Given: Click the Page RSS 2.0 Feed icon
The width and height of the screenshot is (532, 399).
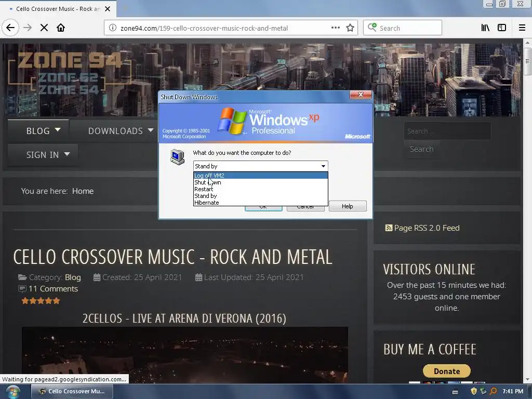Looking at the screenshot, I should [389, 228].
